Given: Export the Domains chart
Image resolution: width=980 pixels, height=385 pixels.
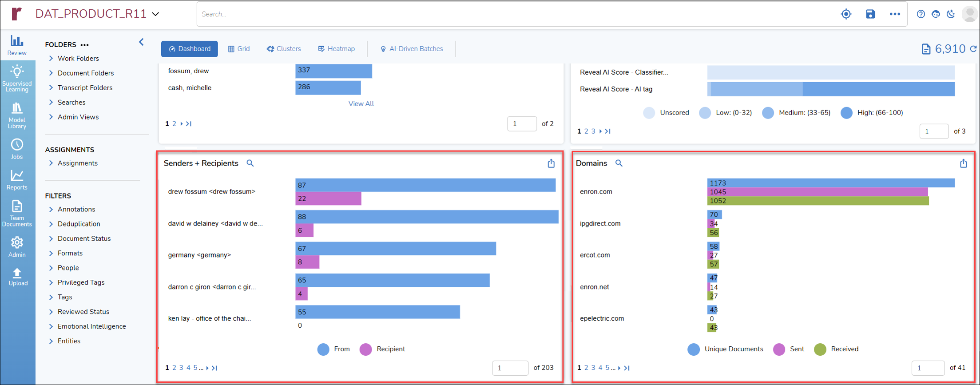Looking at the screenshot, I should (963, 163).
